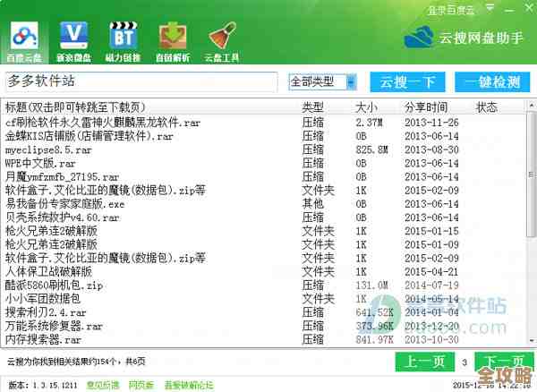
Task: Click the 云搜一下 search button
Action: tap(407, 82)
